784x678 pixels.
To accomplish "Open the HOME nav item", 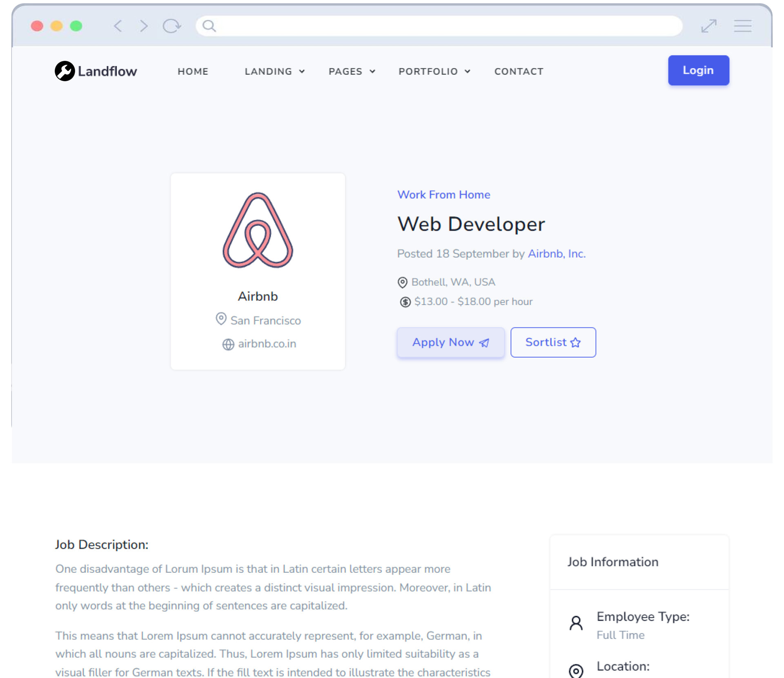I will pos(193,71).
